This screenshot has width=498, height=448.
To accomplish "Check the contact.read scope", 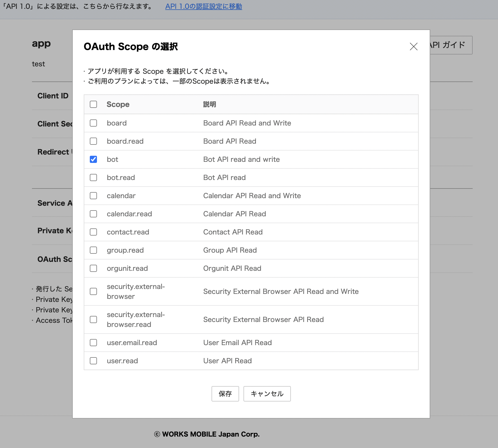I will click(x=93, y=232).
